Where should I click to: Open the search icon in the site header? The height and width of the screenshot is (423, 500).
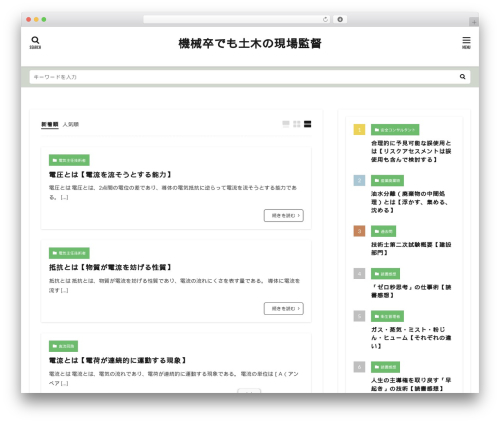(35, 42)
